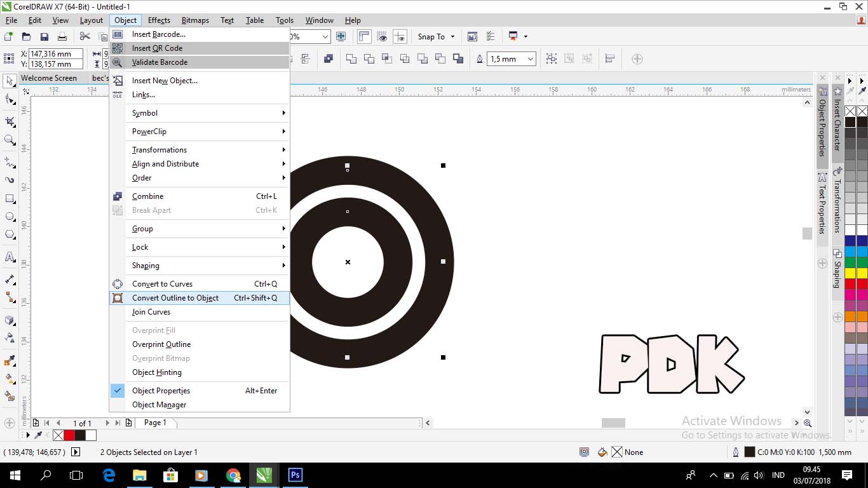Select the Interactive Fill tool
The width and height of the screenshot is (868, 488).
(10, 379)
